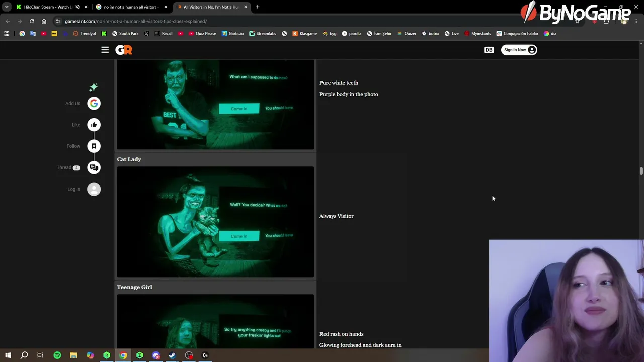Click the 'Always Visitor' text
Viewport: 644px width, 362px height.
coord(337,216)
